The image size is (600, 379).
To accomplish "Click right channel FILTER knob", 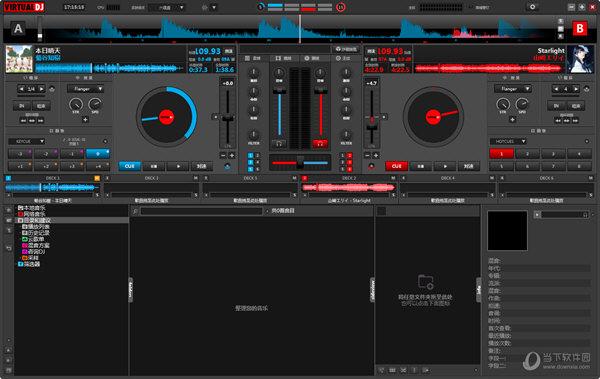I will (346, 135).
